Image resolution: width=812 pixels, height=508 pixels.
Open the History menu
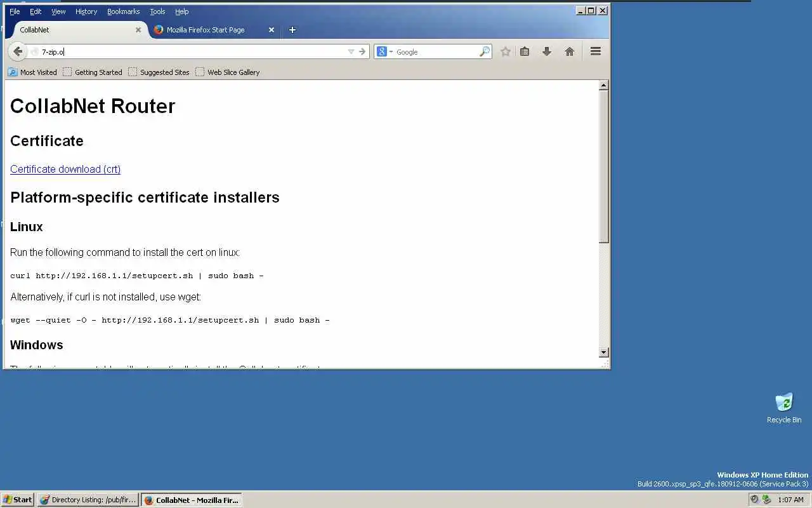[86, 11]
